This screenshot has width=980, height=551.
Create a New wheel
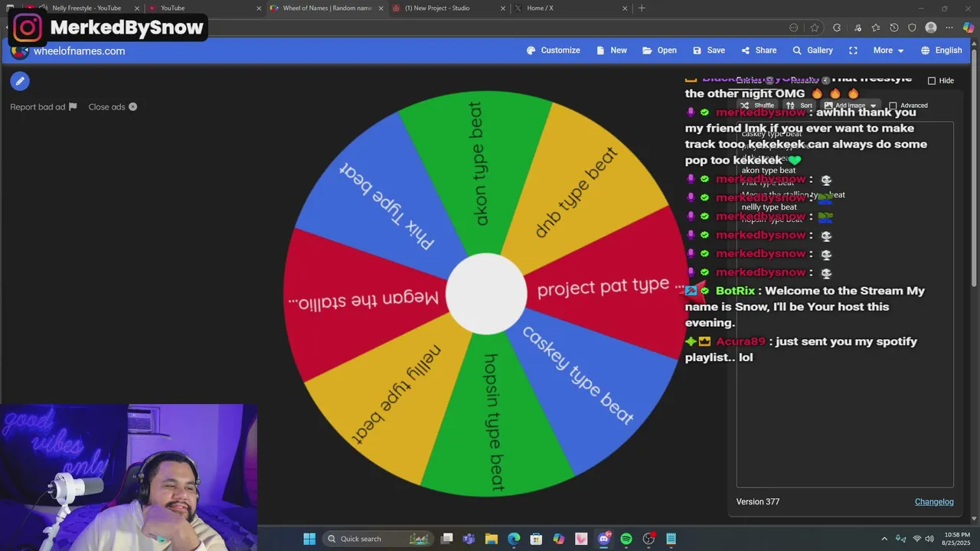(x=611, y=51)
